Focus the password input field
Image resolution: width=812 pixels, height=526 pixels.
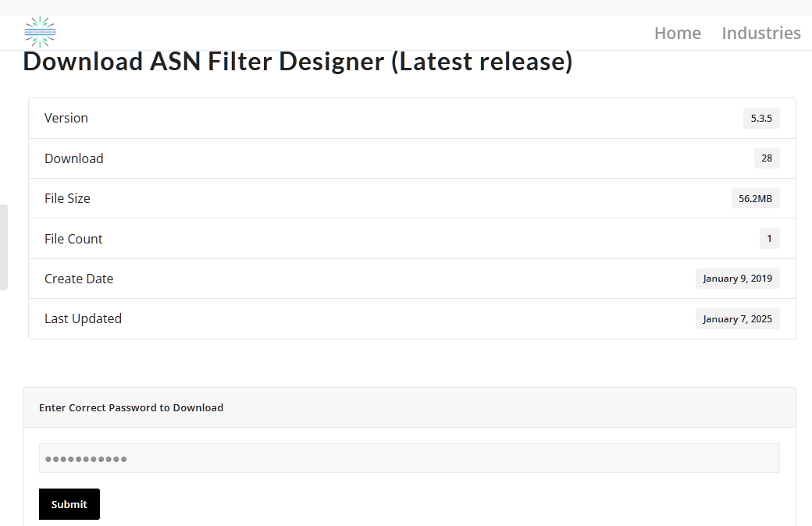409,458
